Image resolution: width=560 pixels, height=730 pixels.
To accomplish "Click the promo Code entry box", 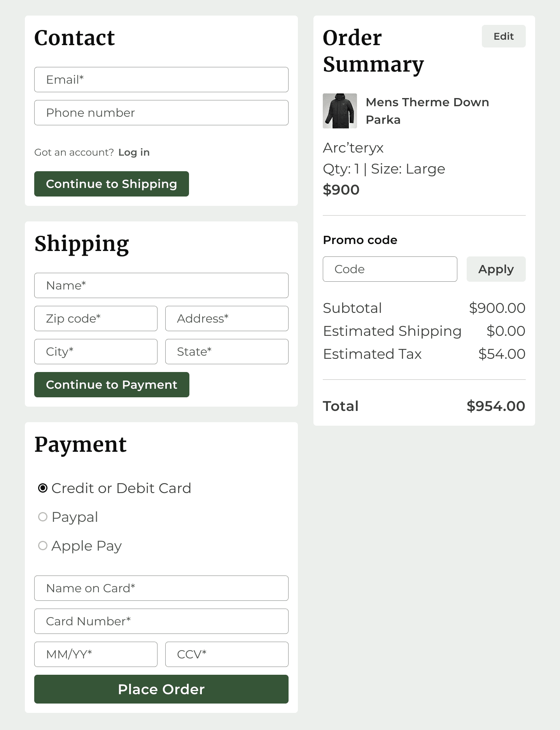I will 390,269.
